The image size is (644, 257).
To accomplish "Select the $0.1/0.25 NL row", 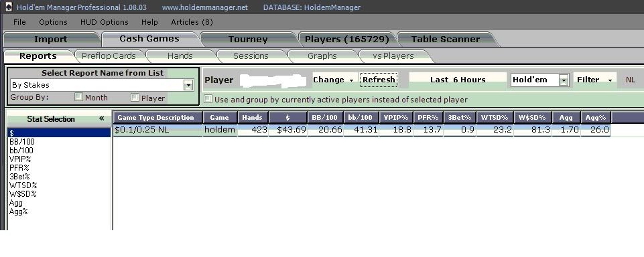I will (x=361, y=130).
